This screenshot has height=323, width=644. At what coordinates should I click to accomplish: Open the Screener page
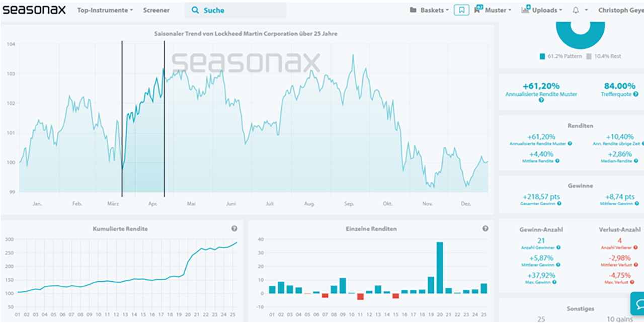[156, 10]
